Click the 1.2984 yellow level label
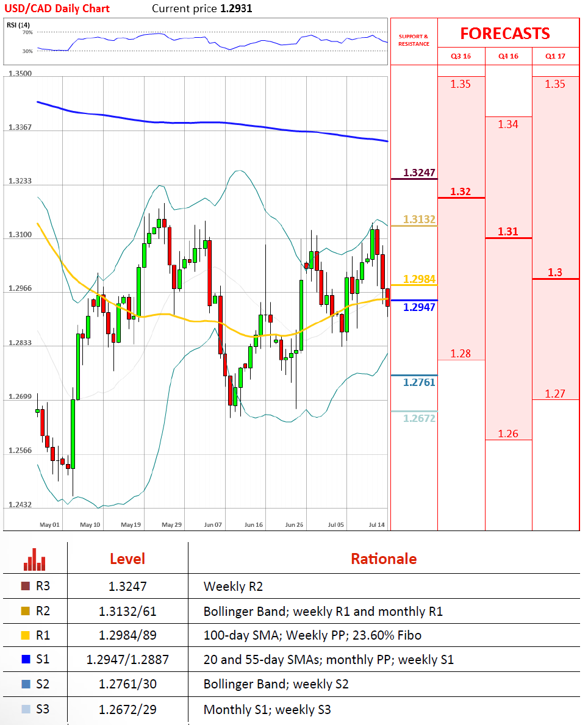This screenshot has height=725, width=588. click(419, 279)
